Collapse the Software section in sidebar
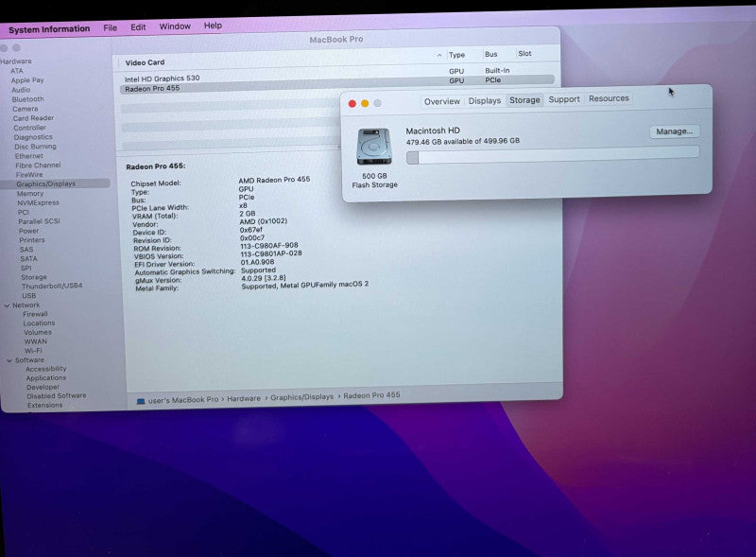Viewport: 756px width, 557px height. 9,360
